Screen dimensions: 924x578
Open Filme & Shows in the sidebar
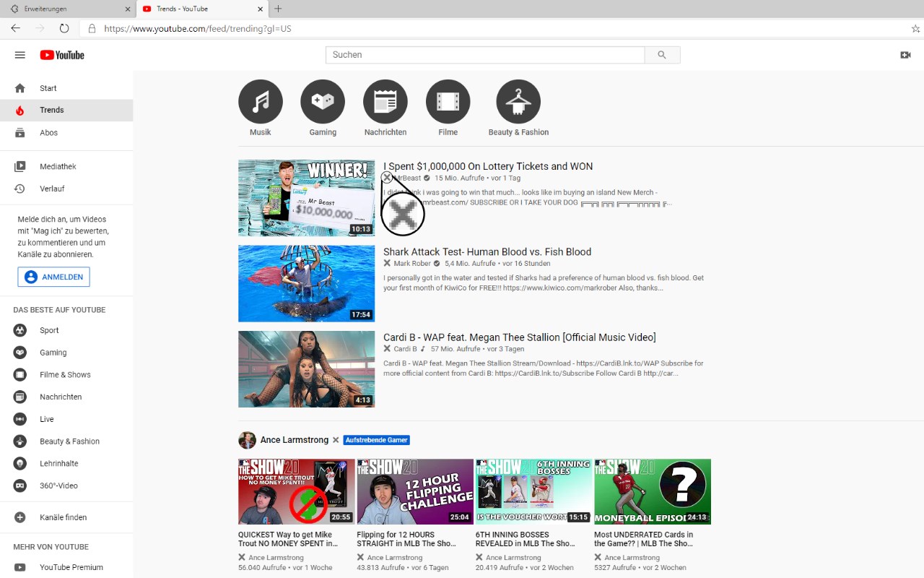tap(66, 375)
